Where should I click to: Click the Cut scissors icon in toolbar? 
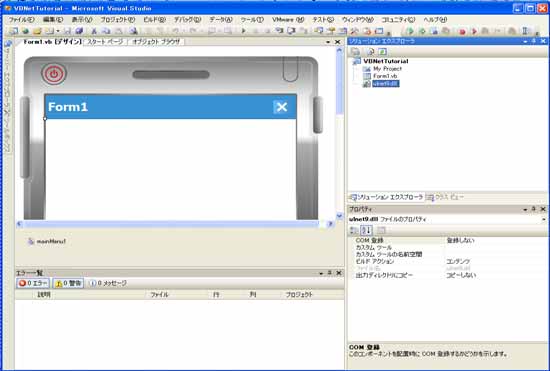[94, 31]
